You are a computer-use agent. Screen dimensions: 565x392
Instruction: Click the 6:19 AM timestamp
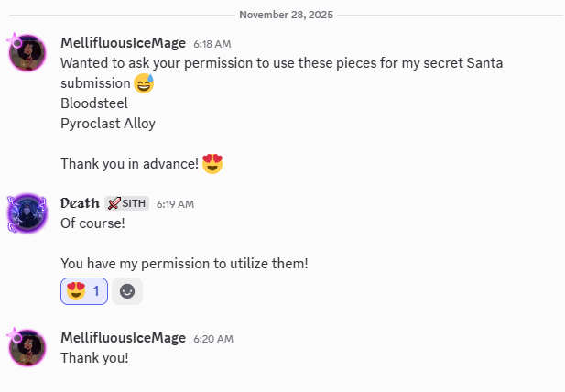click(175, 204)
